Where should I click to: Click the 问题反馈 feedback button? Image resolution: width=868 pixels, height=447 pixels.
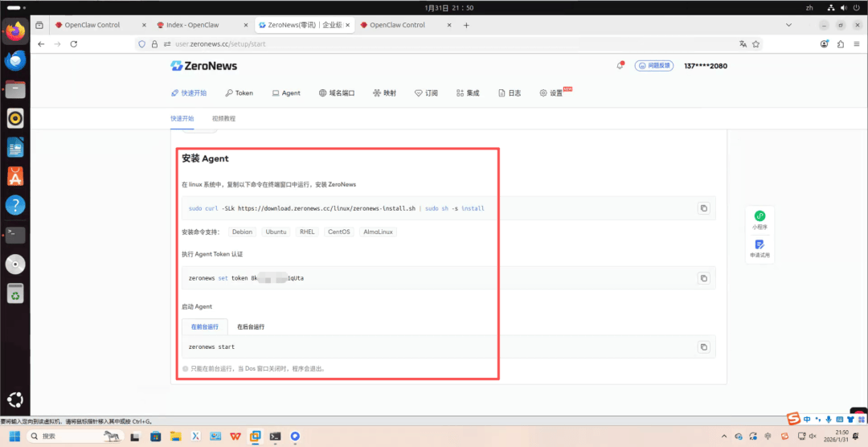point(653,65)
